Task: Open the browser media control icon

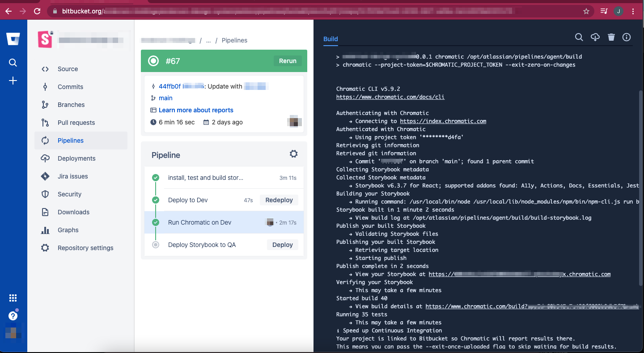Action: 604,11
